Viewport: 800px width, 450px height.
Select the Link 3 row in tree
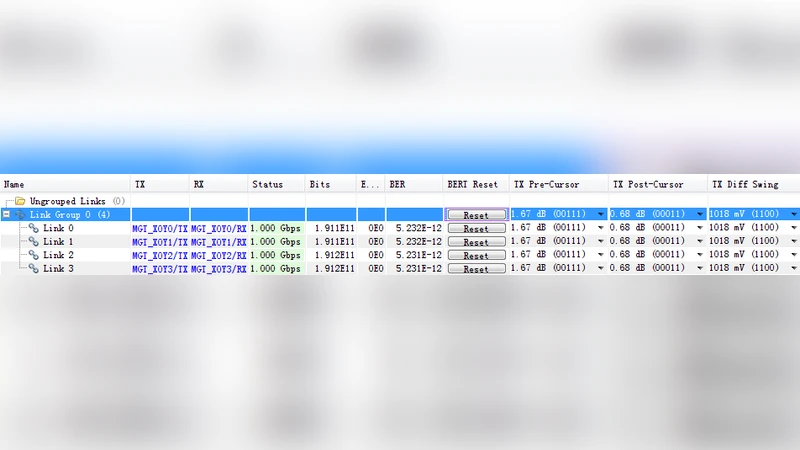pos(58,269)
